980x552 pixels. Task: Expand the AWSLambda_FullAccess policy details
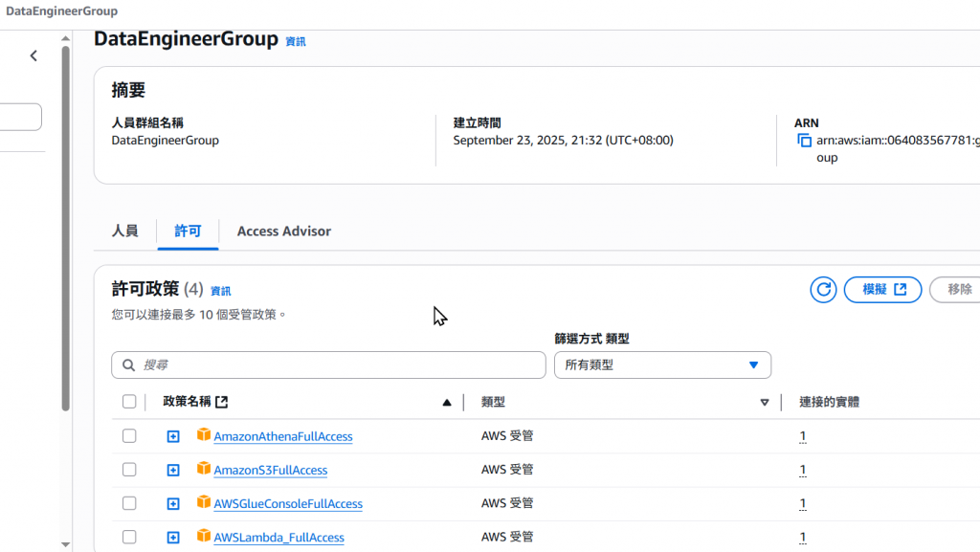tap(173, 538)
